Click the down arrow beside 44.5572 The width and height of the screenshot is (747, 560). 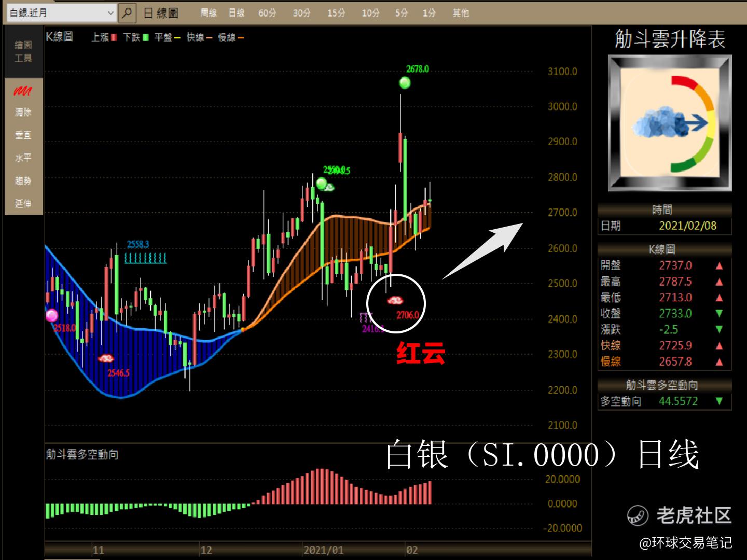[x=719, y=401]
